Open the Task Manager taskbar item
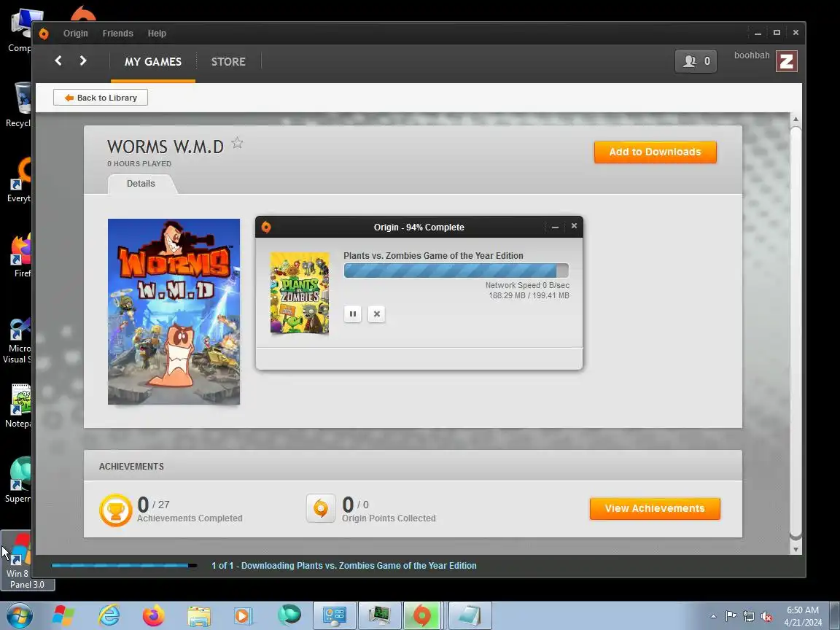The image size is (840, 630). click(x=380, y=615)
